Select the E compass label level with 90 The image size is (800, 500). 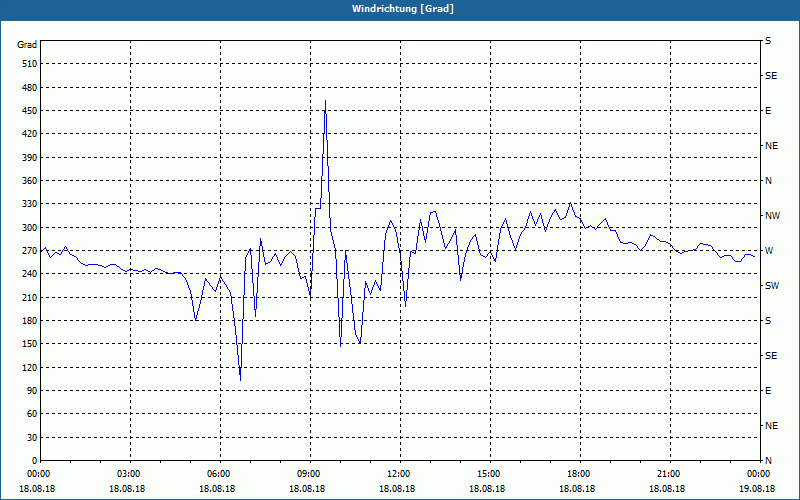(768, 391)
